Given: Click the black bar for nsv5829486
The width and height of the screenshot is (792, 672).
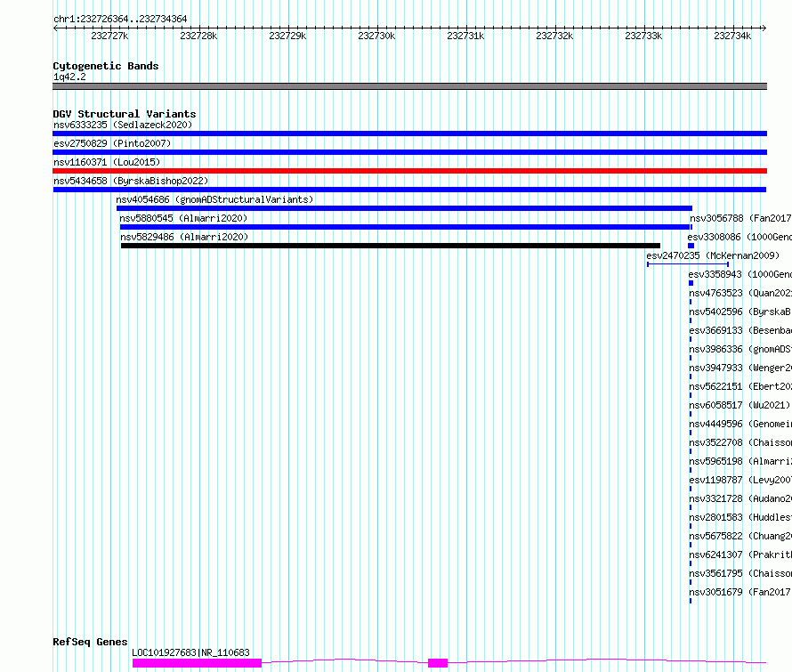Looking at the screenshot, I should tap(391, 246).
